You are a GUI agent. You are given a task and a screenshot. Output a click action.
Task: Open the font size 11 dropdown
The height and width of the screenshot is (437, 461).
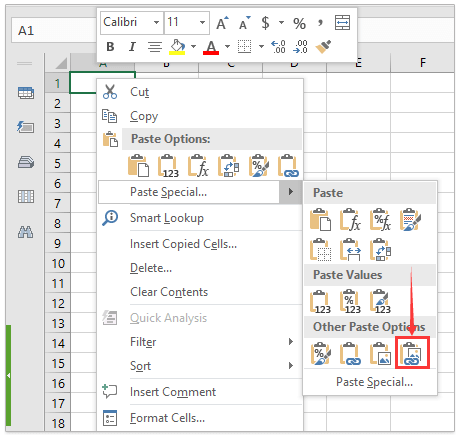[x=202, y=23]
